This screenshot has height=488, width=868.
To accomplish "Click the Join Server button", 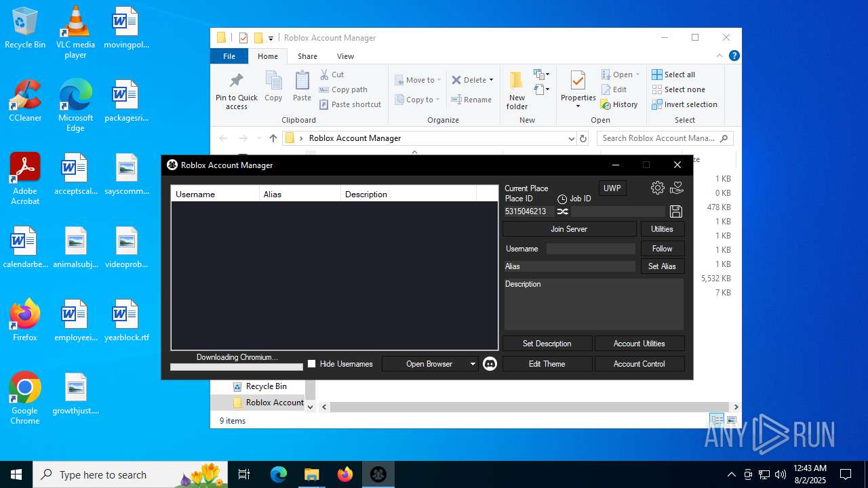I will 569,229.
